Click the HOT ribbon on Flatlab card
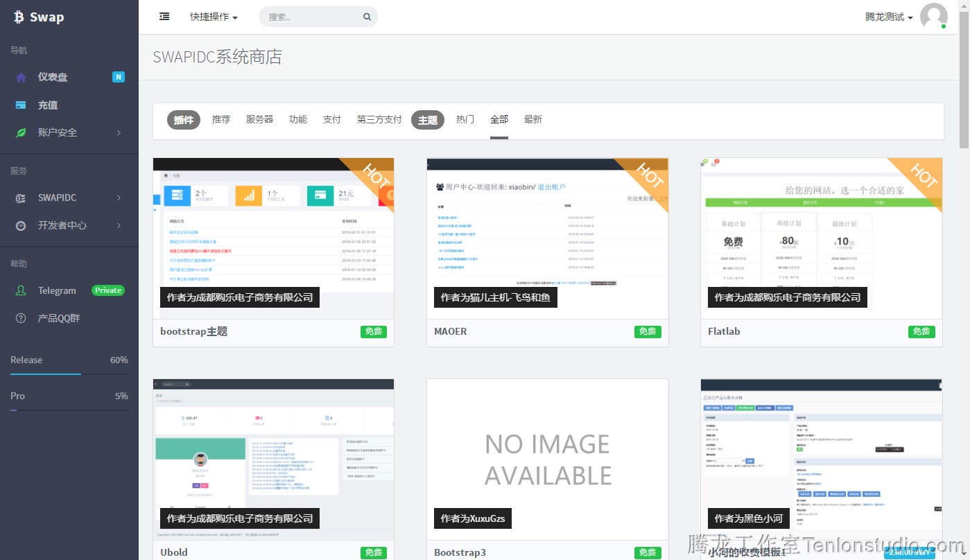This screenshot has height=560, width=970. point(924,175)
